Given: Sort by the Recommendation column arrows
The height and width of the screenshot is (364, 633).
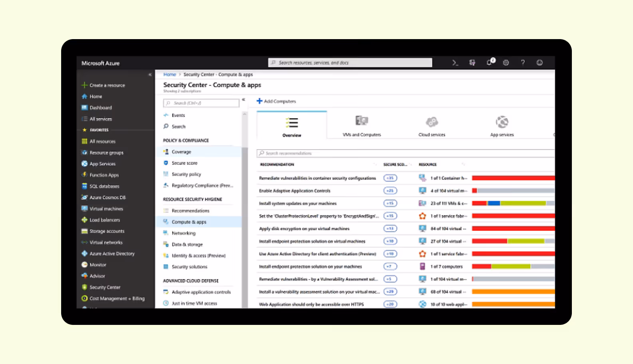Looking at the screenshot, I should click(x=374, y=164).
